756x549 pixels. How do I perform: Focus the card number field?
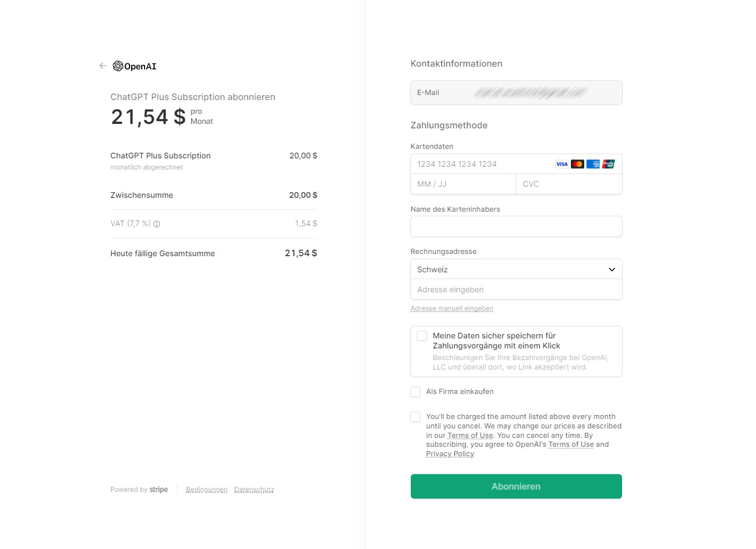coord(481,164)
